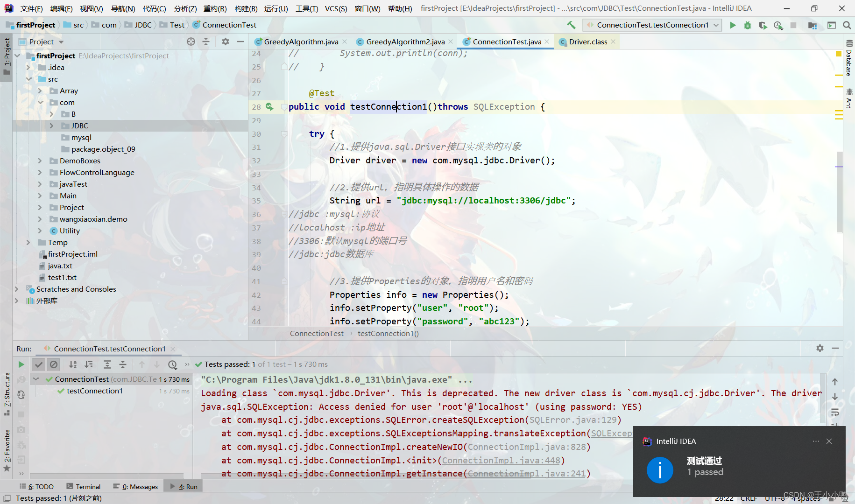Viewport: 855px width, 504px height.
Task: Expand Scratches and Consoles
Action: [x=16, y=289]
